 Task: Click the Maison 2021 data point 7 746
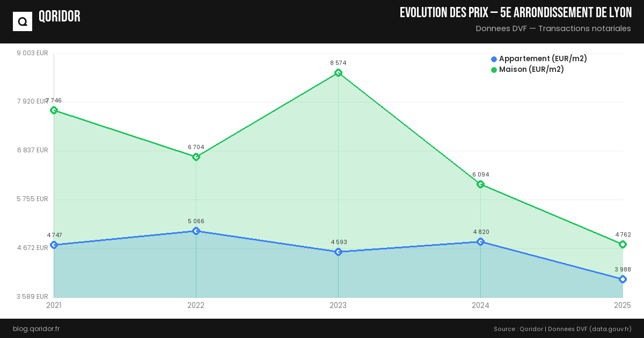[54, 111]
